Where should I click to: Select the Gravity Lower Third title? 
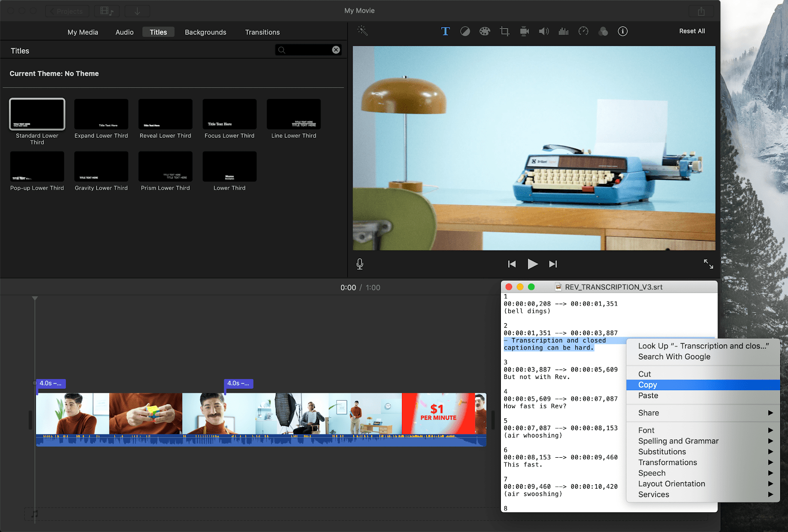101,166
